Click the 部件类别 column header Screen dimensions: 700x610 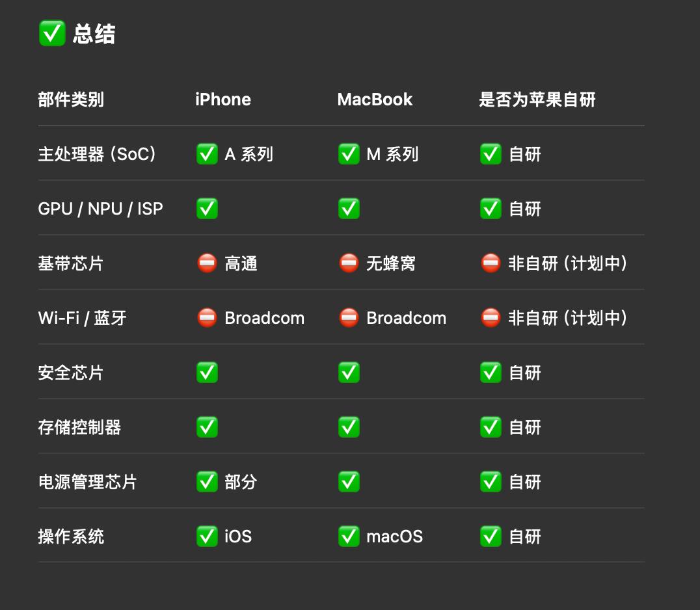[x=71, y=99]
